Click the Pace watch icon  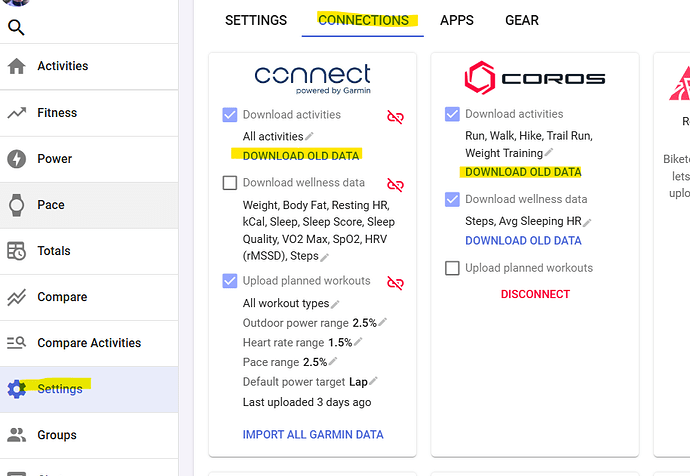[x=17, y=205]
